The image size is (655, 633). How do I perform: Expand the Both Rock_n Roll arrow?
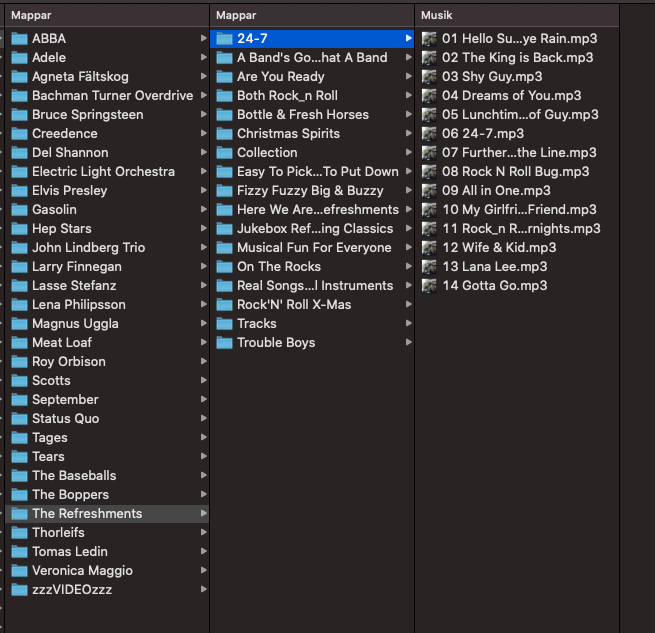click(409, 95)
